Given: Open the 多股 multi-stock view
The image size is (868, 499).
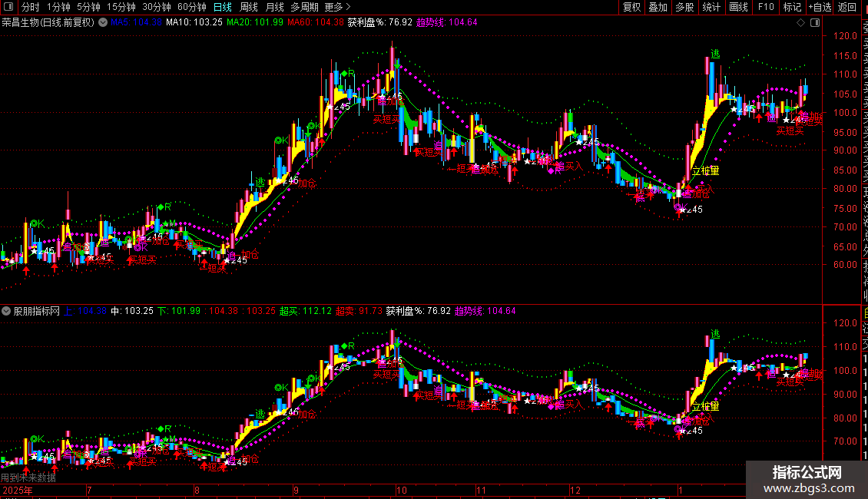Looking at the screenshot, I should [684, 7].
